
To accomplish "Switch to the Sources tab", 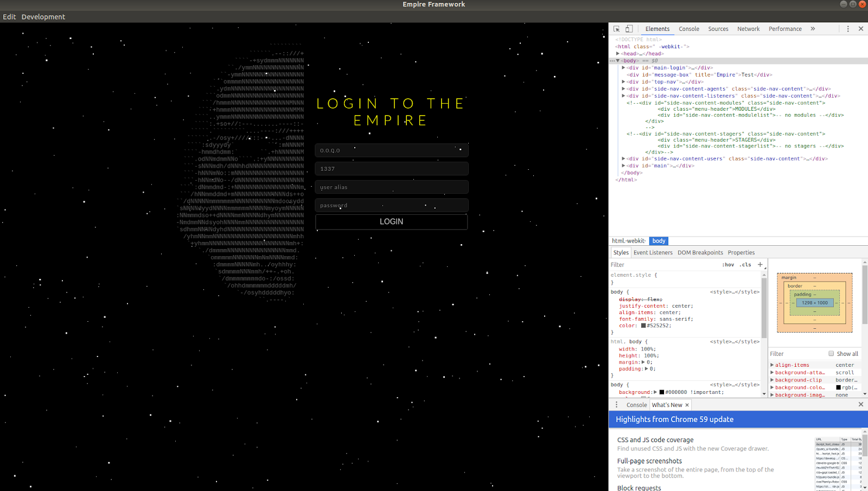I will (718, 29).
